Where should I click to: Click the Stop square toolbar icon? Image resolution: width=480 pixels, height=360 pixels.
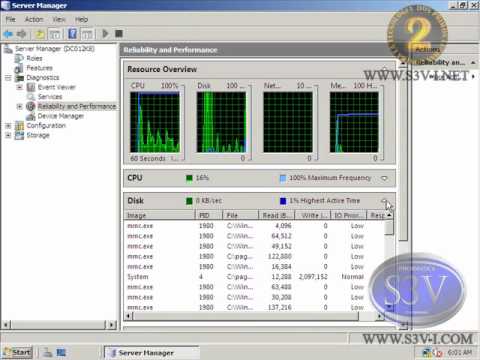point(119,34)
